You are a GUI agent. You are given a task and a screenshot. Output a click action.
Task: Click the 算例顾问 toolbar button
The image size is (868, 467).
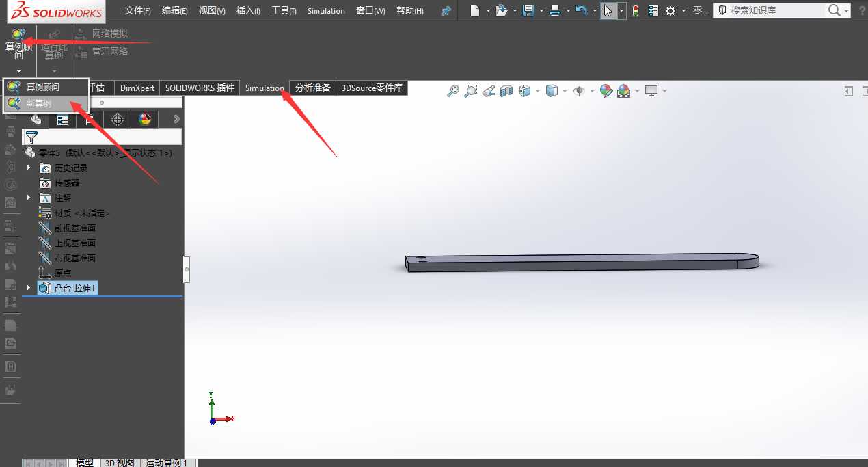[18, 44]
